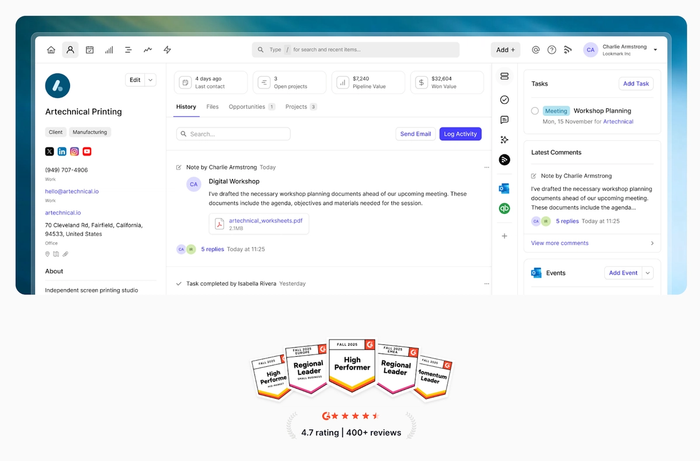Open the 5 replies link under Digital Workshop

[212, 249]
